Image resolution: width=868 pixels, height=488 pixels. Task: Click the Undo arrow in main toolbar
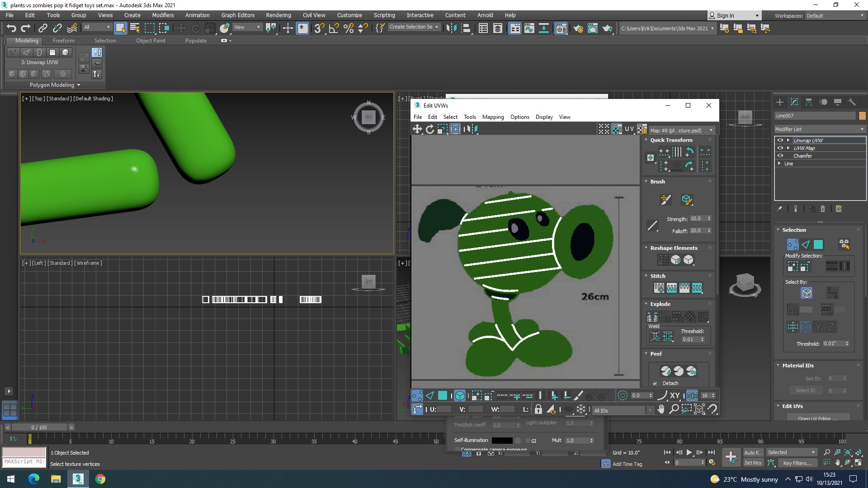tap(11, 28)
